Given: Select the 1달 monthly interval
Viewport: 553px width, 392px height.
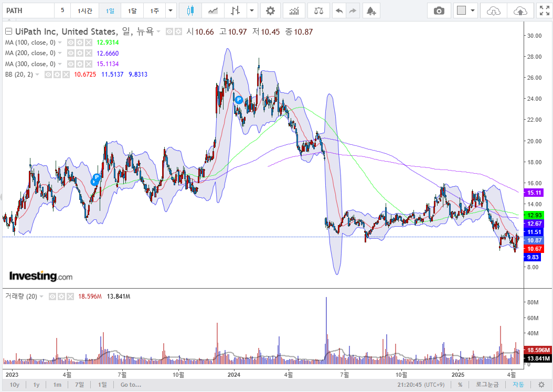Looking at the screenshot, I should pos(132,10).
